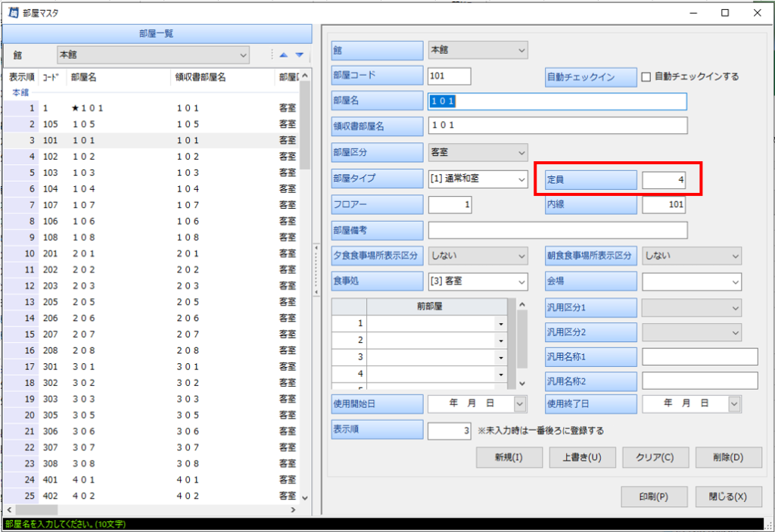This screenshot has height=532, width=775.
Task: Click the blue up arrow icon
Action: tap(284, 55)
